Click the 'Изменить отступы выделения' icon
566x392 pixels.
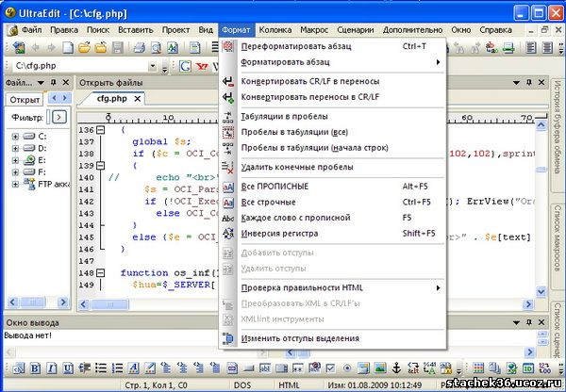point(228,338)
